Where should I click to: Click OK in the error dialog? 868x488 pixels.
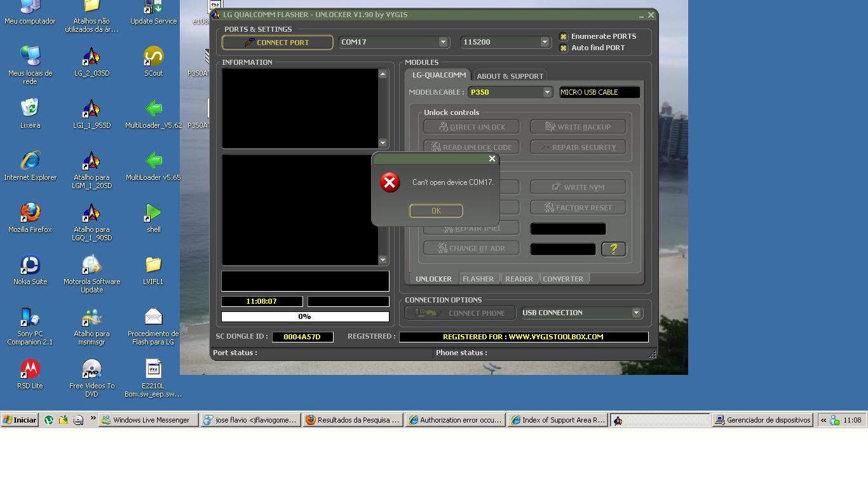click(x=436, y=211)
